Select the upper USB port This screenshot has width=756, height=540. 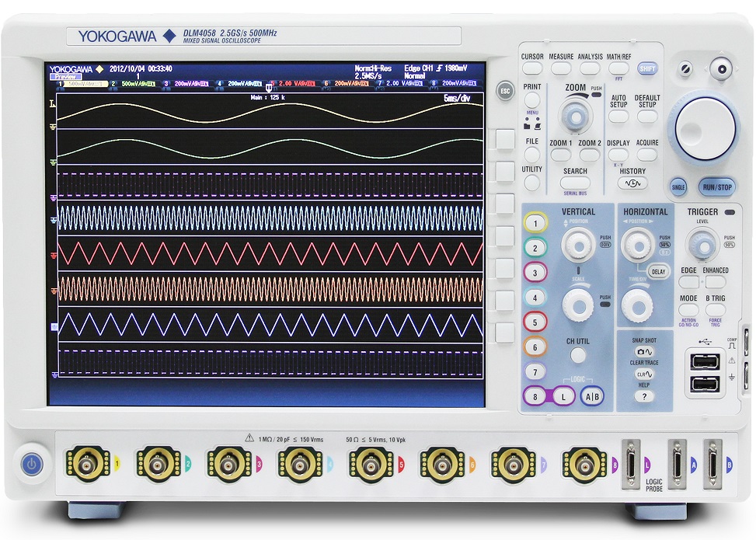coord(705,361)
